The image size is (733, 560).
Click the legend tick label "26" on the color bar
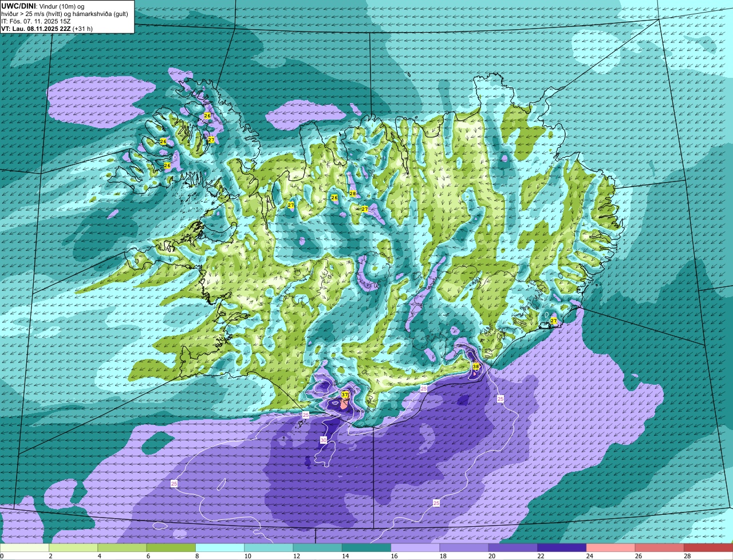pyautogui.click(x=638, y=556)
